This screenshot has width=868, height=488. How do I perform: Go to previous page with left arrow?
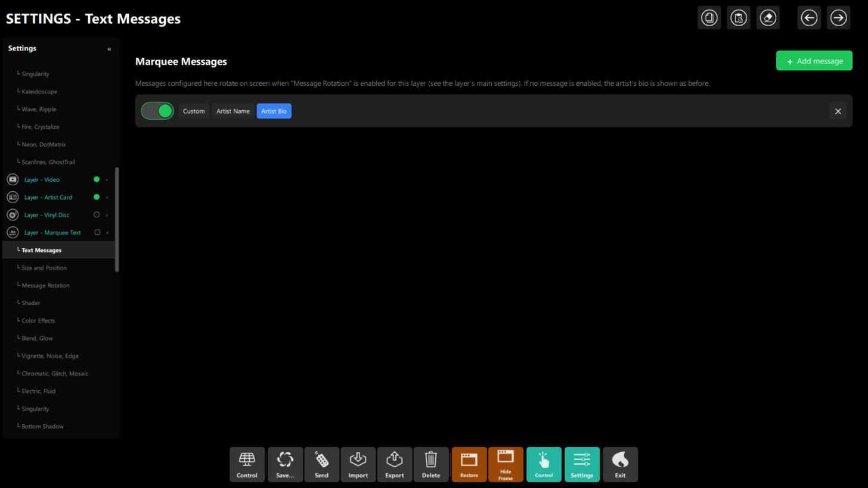[x=809, y=18]
